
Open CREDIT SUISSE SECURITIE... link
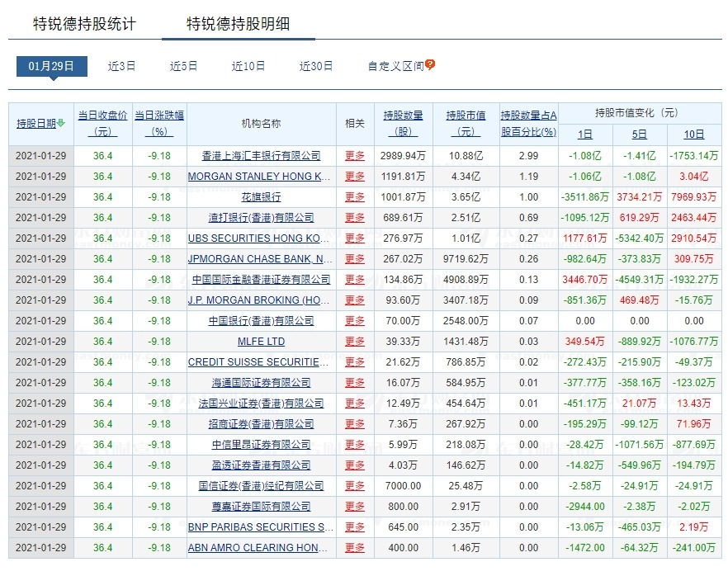258,362
